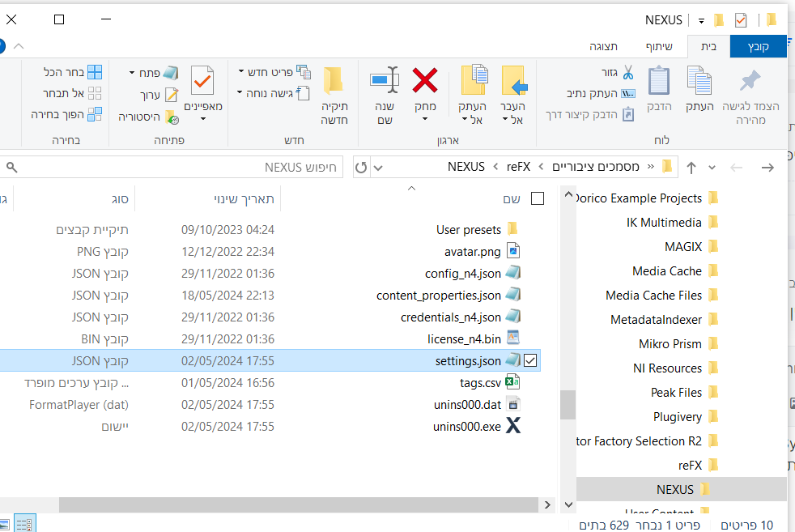Click the Paste (הדבק) clipboard icon
This screenshot has width=795, height=532.
click(659, 80)
